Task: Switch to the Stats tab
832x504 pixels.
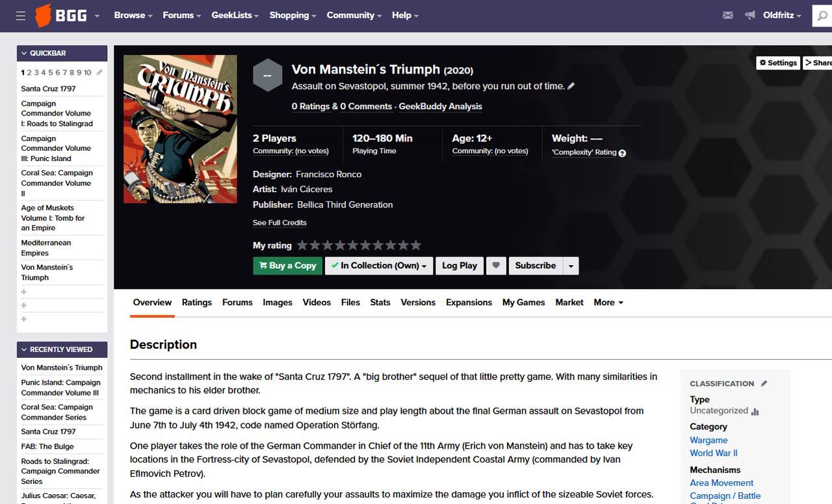Action: tap(380, 303)
